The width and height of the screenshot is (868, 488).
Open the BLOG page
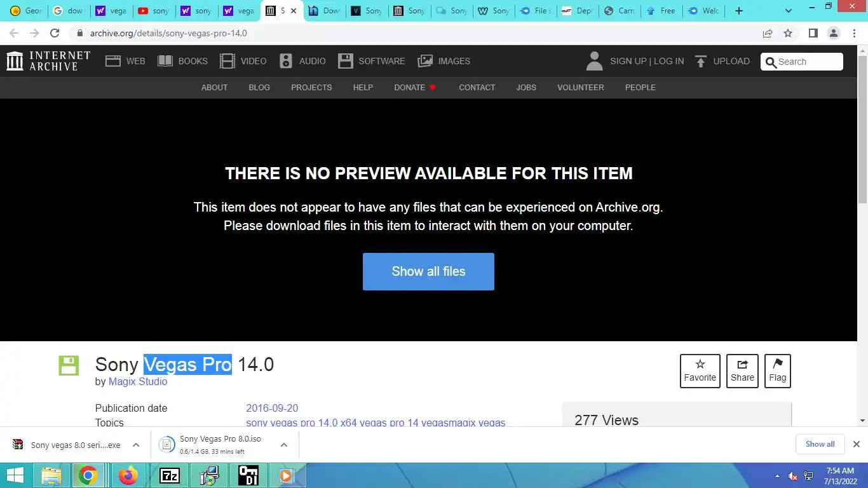click(259, 87)
